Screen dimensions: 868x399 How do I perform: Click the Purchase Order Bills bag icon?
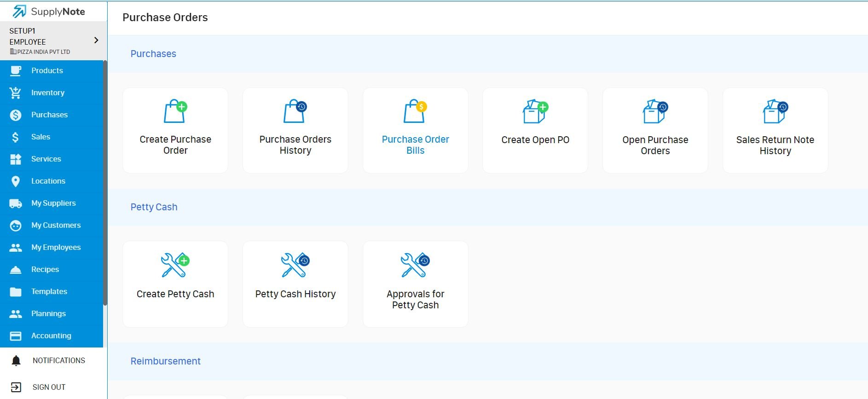point(416,111)
